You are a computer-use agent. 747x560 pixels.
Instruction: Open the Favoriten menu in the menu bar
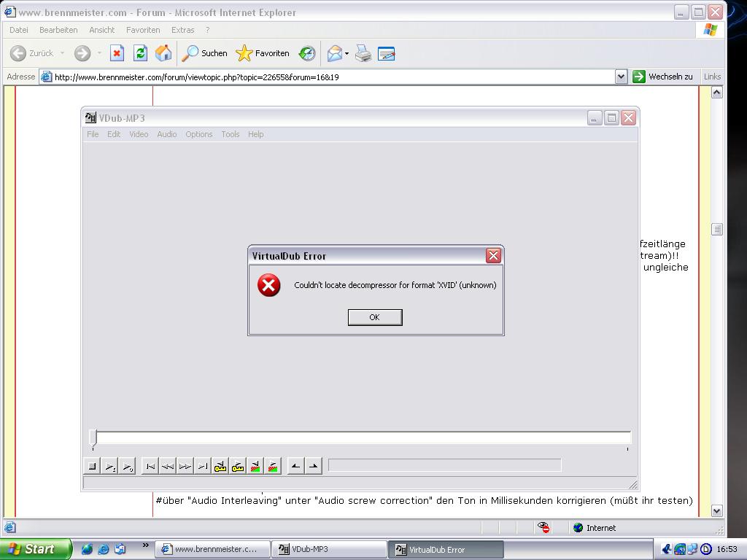143,30
